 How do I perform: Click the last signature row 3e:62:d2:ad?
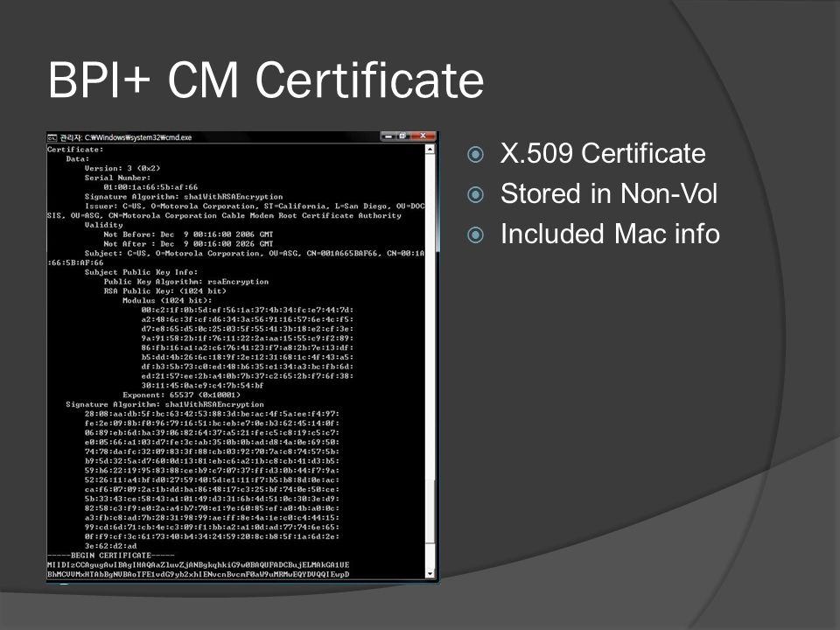[110, 546]
